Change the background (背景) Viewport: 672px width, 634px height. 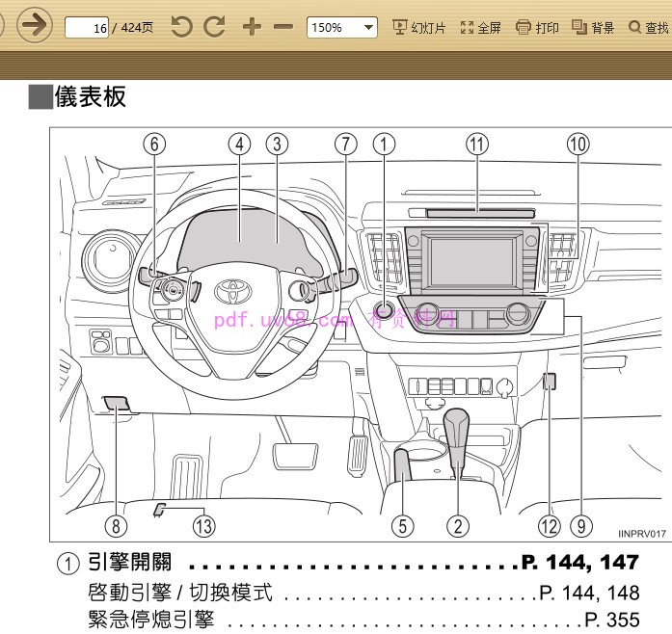593,28
